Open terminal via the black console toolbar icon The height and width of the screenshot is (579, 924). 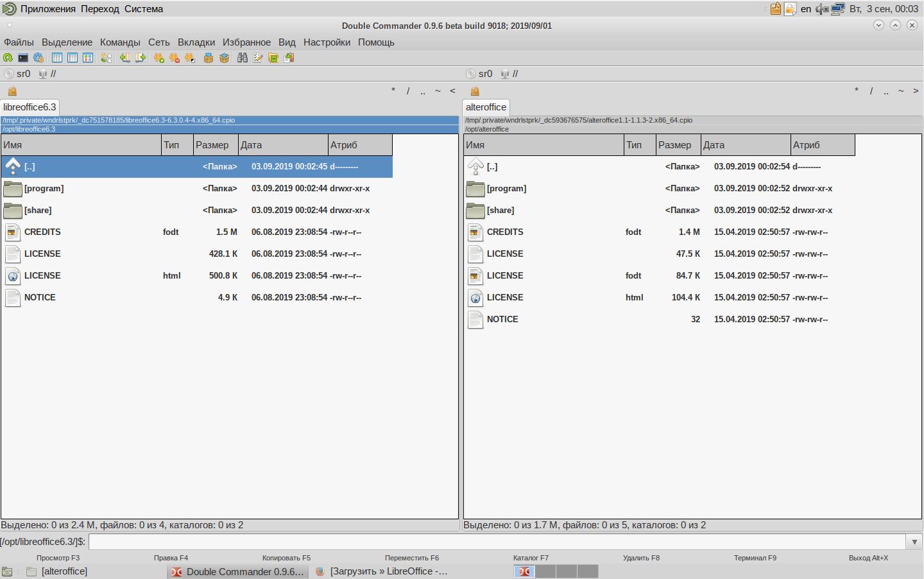click(x=23, y=58)
